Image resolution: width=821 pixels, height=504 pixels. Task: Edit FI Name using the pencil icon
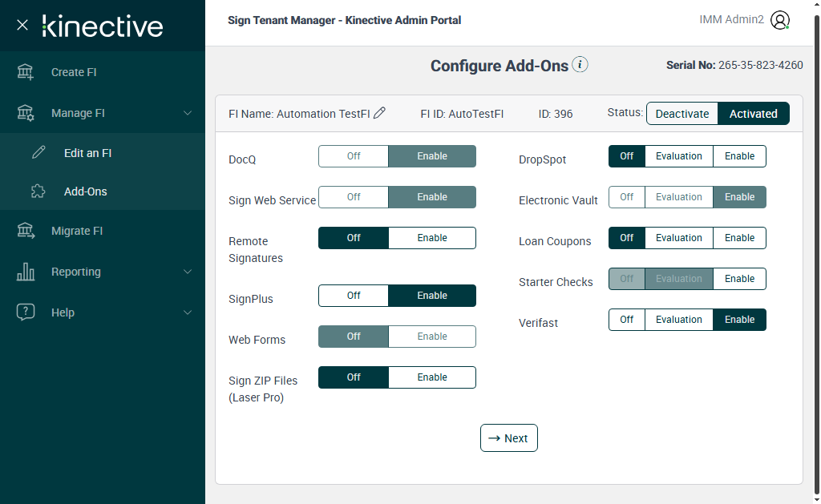379,112
